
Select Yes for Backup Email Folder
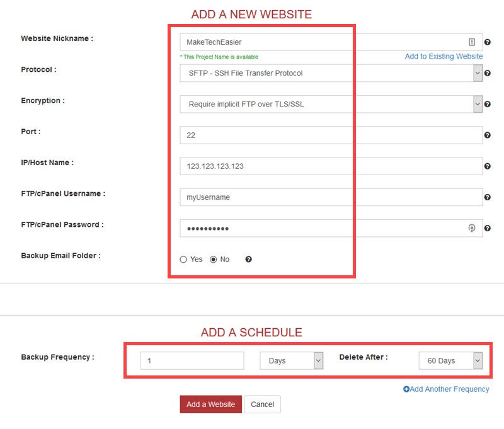click(x=183, y=259)
